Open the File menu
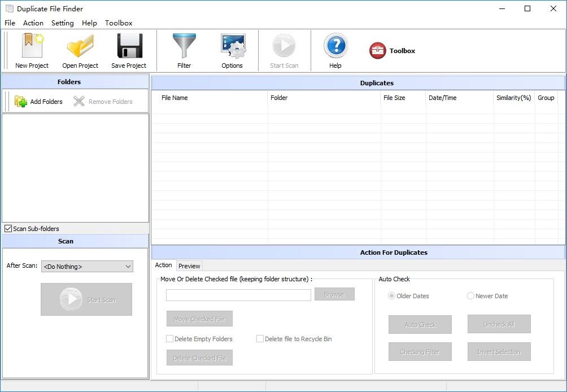 pos(10,23)
